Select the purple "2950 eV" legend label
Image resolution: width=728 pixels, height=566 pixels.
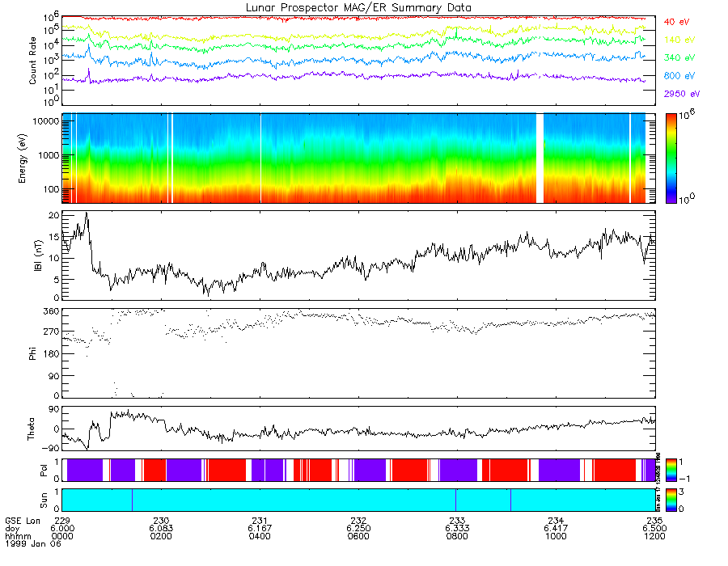point(682,94)
